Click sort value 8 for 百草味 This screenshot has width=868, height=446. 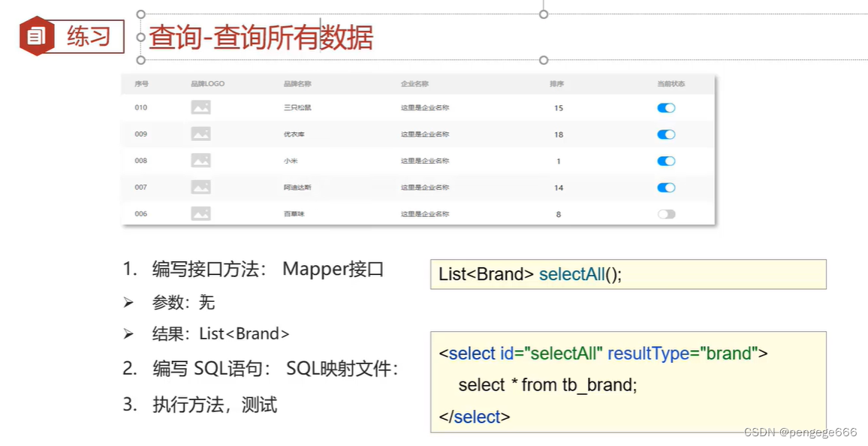[x=559, y=214]
